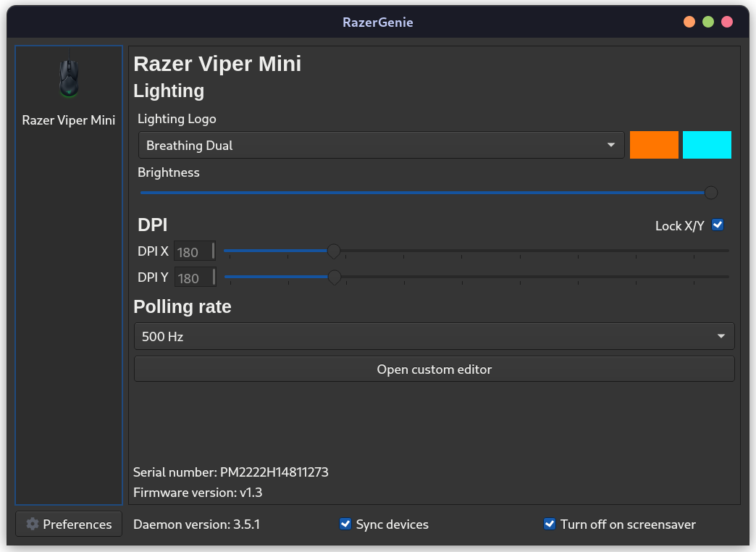Open the Preferences dialog
This screenshot has height=552, width=756.
click(68, 524)
